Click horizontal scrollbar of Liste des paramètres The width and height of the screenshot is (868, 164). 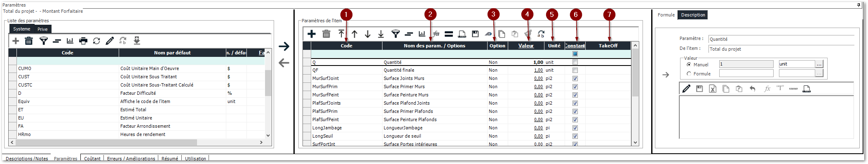[x=136, y=142]
